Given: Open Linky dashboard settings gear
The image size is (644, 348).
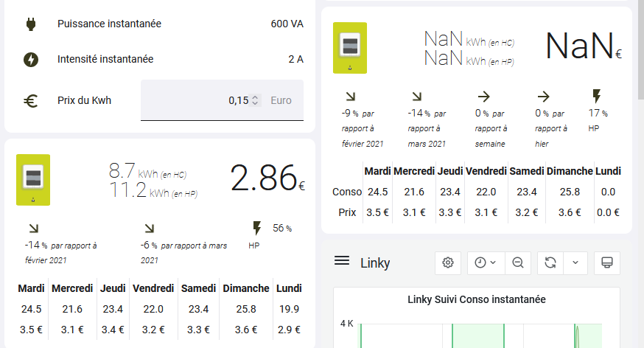Looking at the screenshot, I should coord(447,262).
